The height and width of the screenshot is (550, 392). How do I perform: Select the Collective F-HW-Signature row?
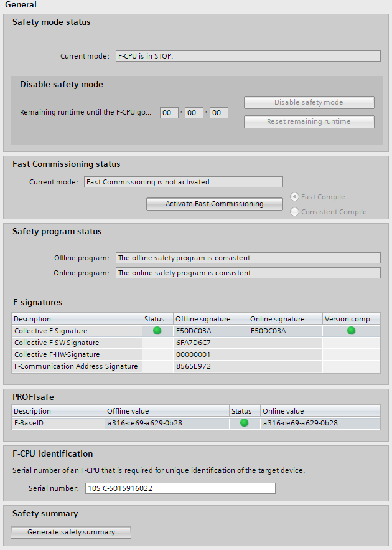point(196,354)
